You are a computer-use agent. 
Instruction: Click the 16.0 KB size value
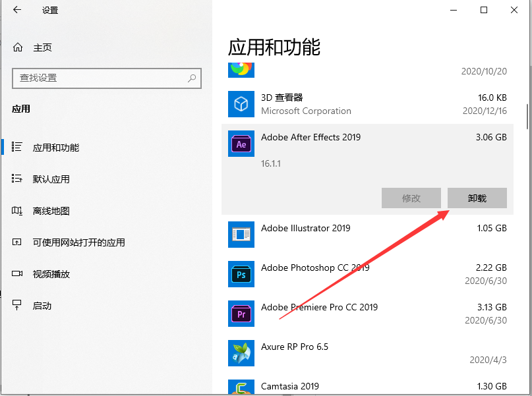click(x=492, y=98)
